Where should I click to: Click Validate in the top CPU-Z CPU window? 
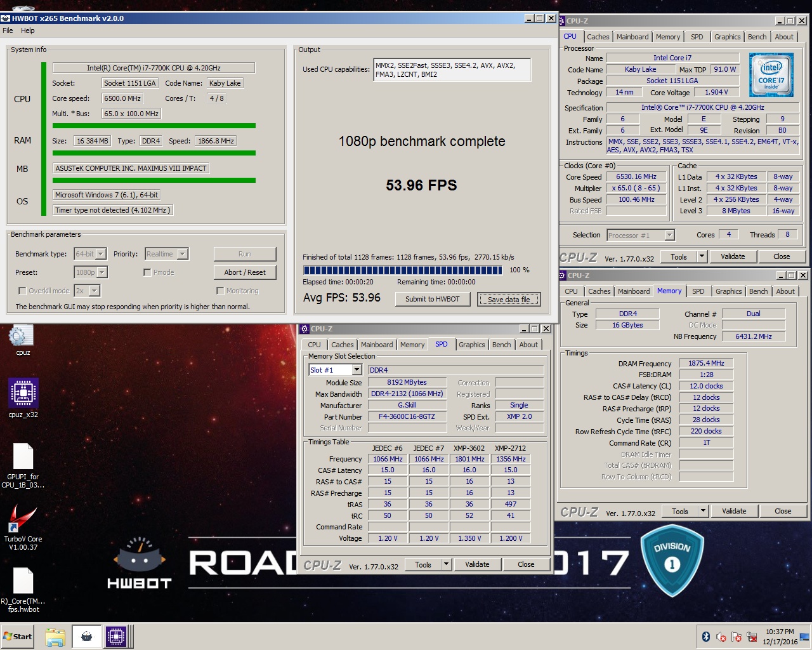(733, 256)
